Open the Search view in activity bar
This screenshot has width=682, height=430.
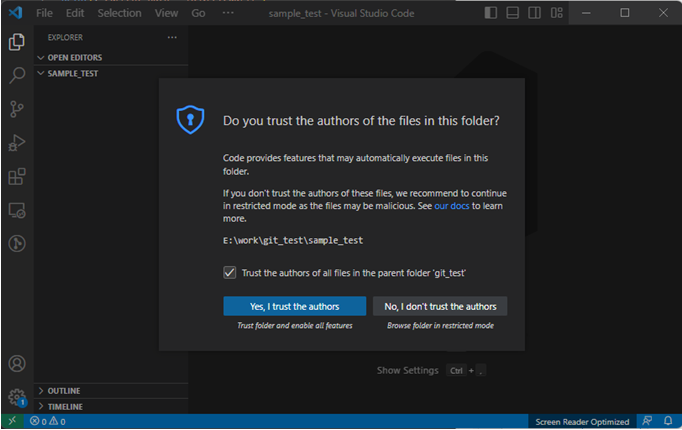[17, 75]
